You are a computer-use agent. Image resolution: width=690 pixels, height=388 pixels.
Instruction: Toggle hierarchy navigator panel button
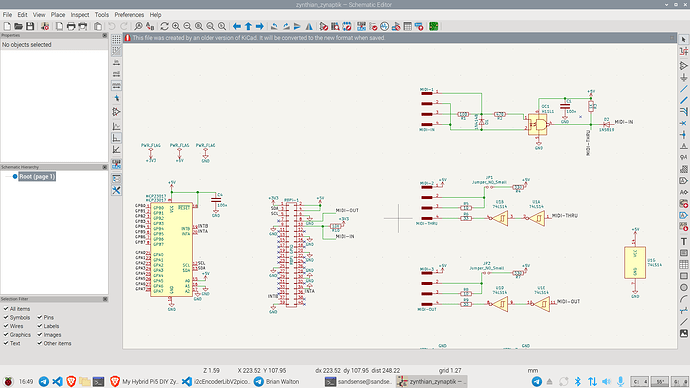[116, 179]
